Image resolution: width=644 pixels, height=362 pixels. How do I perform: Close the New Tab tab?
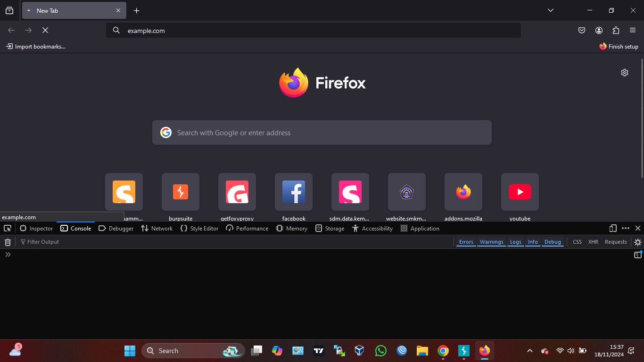118,10
